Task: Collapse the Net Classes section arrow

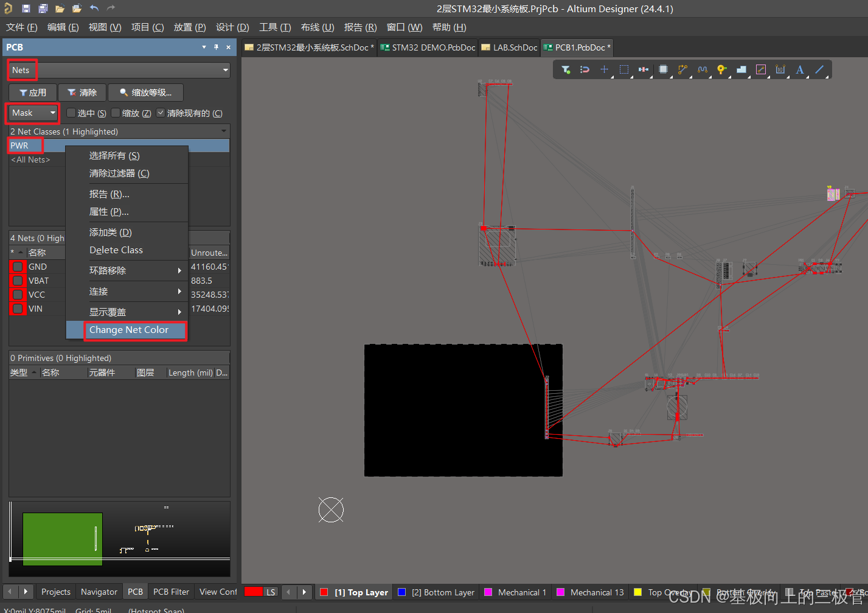Action: pyautogui.click(x=224, y=131)
